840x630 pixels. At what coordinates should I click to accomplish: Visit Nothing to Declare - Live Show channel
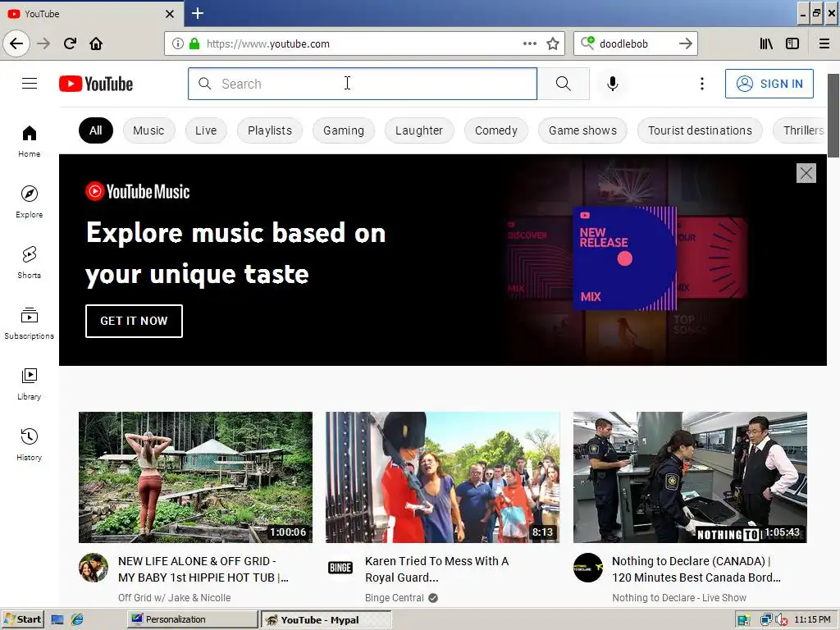coord(678,597)
